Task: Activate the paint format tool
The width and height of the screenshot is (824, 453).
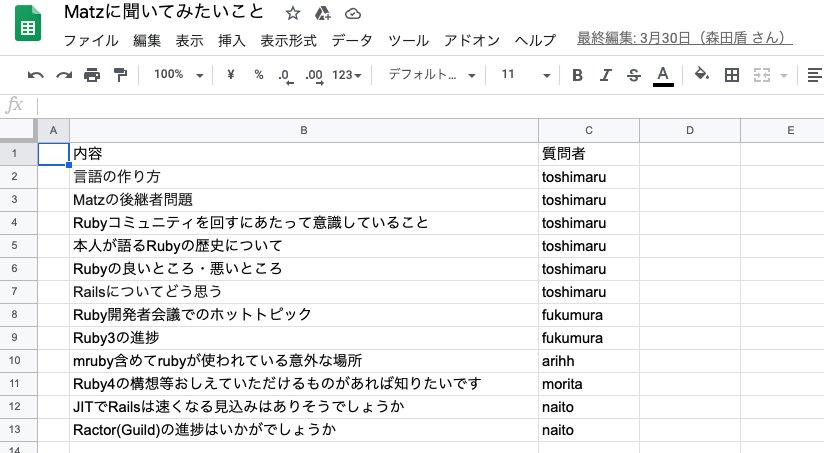Action: pos(120,75)
